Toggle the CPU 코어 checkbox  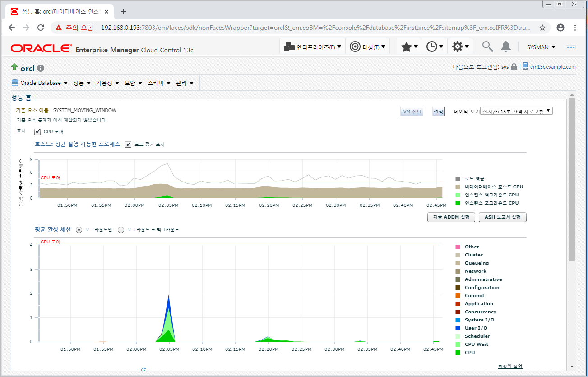coord(38,132)
